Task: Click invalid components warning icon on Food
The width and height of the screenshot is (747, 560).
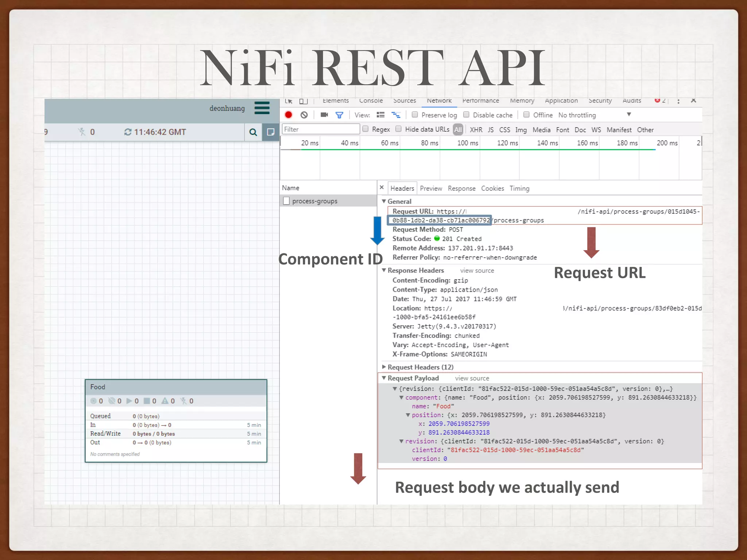Action: [165, 401]
